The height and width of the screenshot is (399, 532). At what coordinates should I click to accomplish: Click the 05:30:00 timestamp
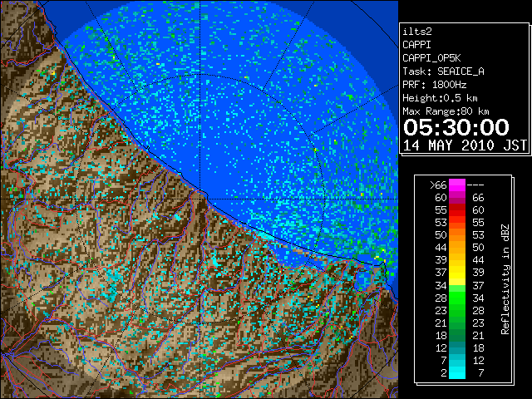pos(456,127)
